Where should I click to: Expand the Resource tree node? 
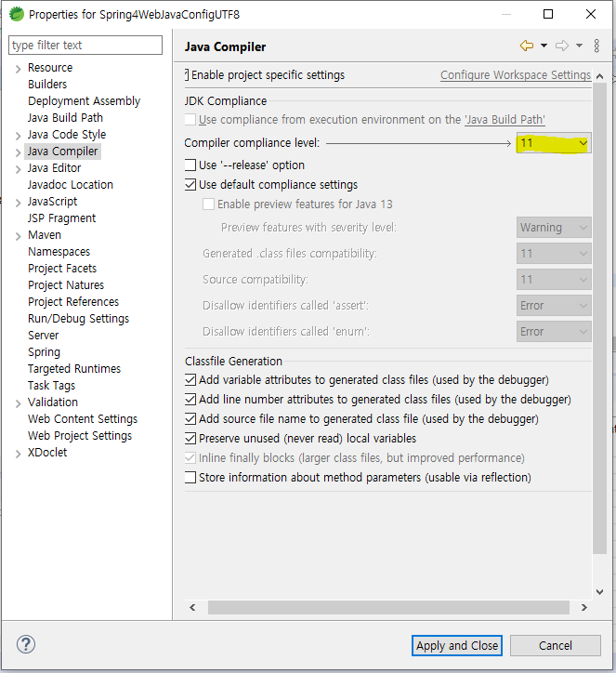click(18, 69)
